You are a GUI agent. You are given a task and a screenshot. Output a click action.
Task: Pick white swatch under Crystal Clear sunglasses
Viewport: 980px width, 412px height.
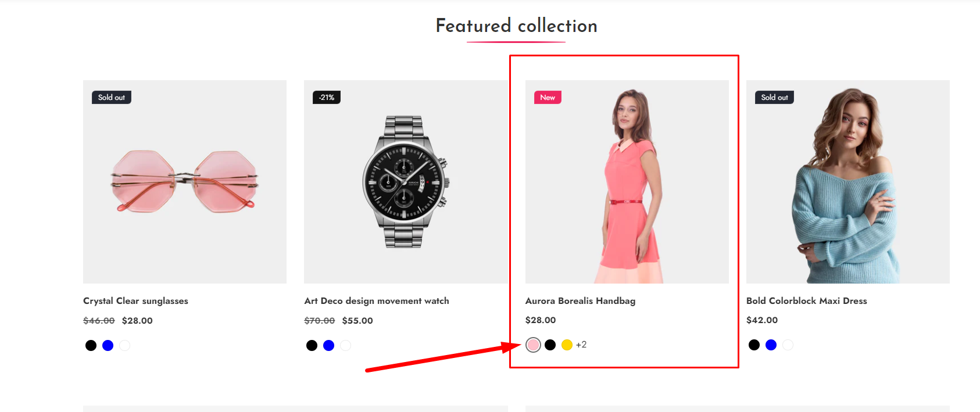click(x=124, y=346)
